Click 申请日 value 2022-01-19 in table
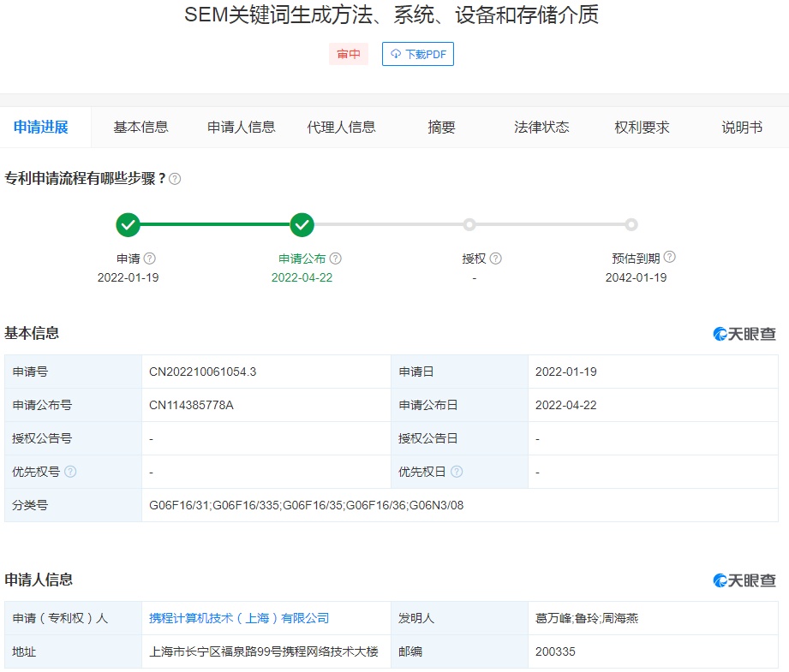This screenshot has height=672, width=789. tap(565, 372)
